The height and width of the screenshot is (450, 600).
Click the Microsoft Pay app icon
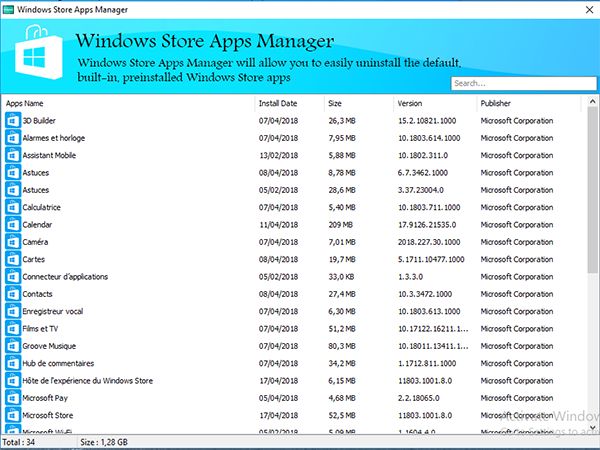[13, 398]
